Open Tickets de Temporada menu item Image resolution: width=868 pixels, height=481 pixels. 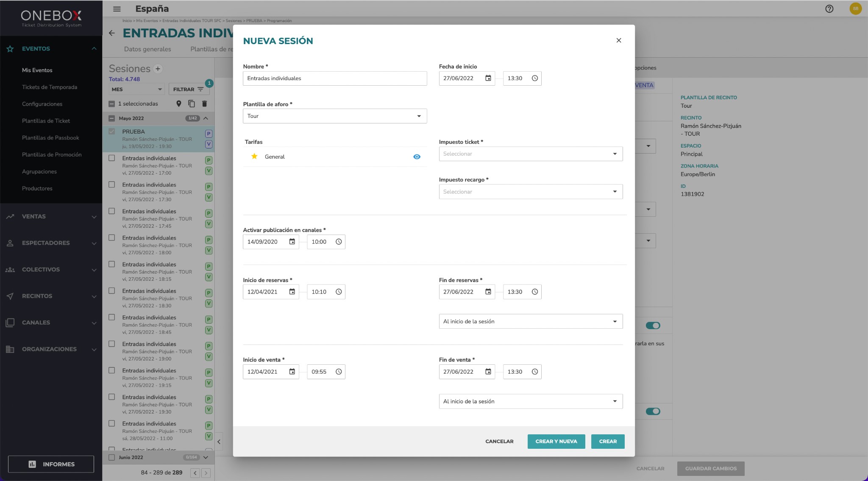50,87
